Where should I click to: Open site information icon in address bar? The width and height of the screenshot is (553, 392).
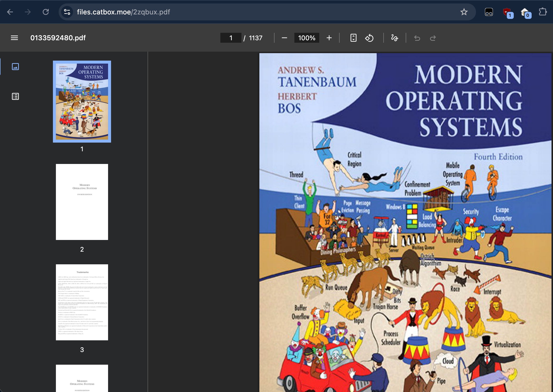[x=67, y=12]
